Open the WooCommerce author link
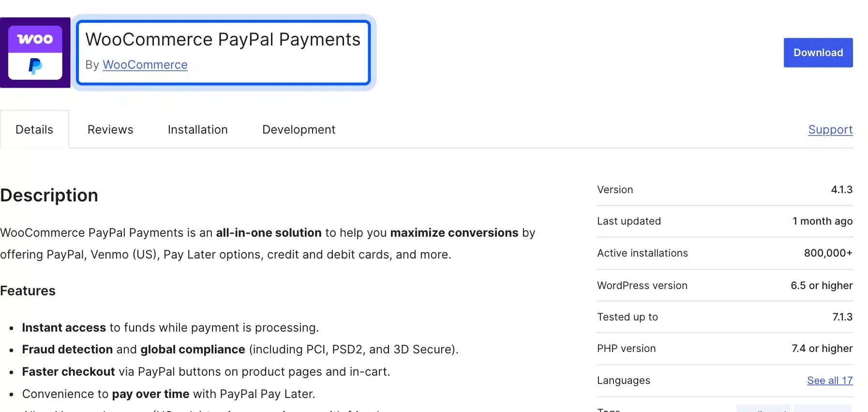Viewport: 868px width, 412px height. [x=145, y=65]
